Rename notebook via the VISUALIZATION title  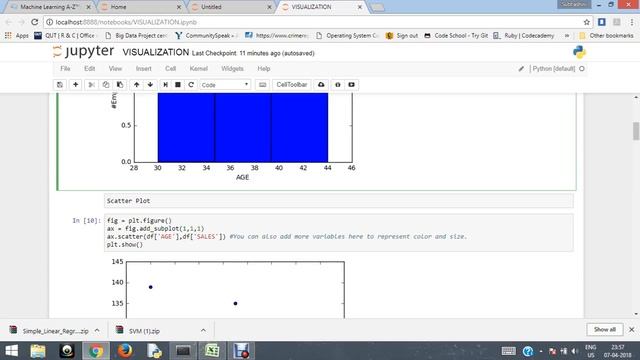[156, 52]
